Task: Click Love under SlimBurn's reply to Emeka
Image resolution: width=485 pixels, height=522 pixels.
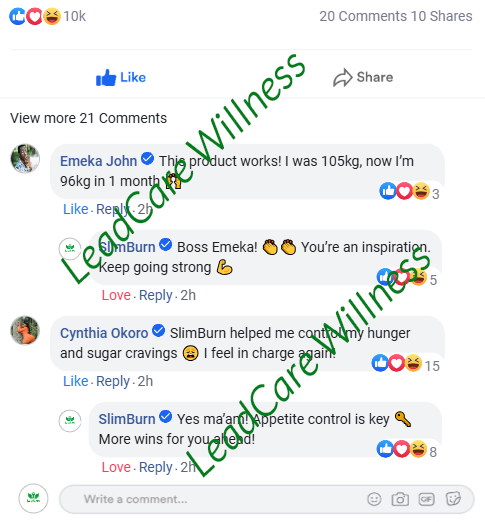Action: coord(116,295)
